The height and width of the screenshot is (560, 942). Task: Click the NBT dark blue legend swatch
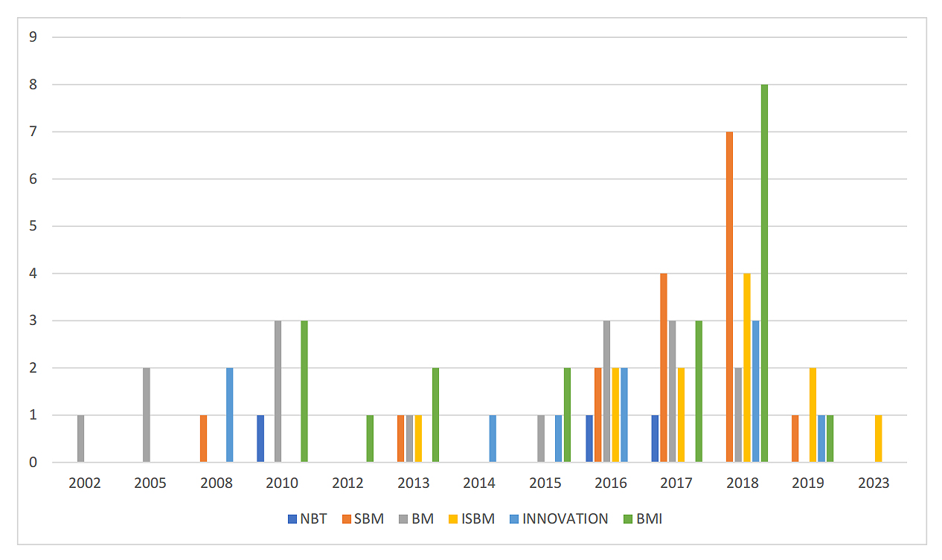point(292,519)
